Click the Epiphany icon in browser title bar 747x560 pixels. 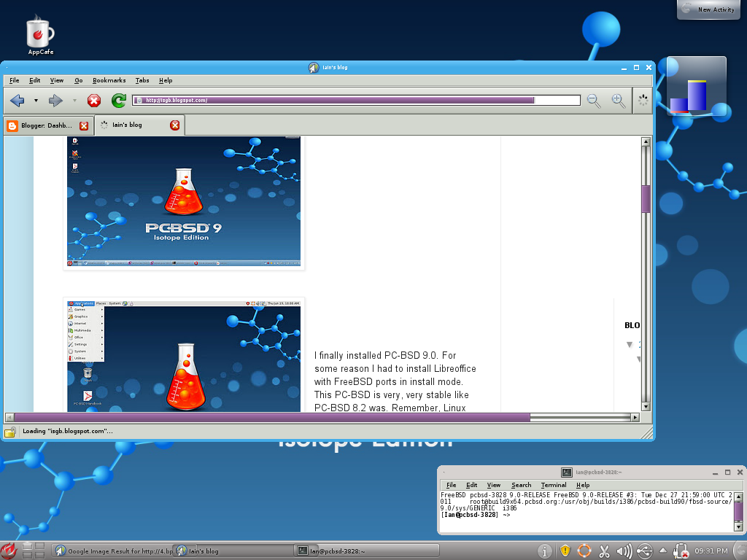(x=314, y=68)
